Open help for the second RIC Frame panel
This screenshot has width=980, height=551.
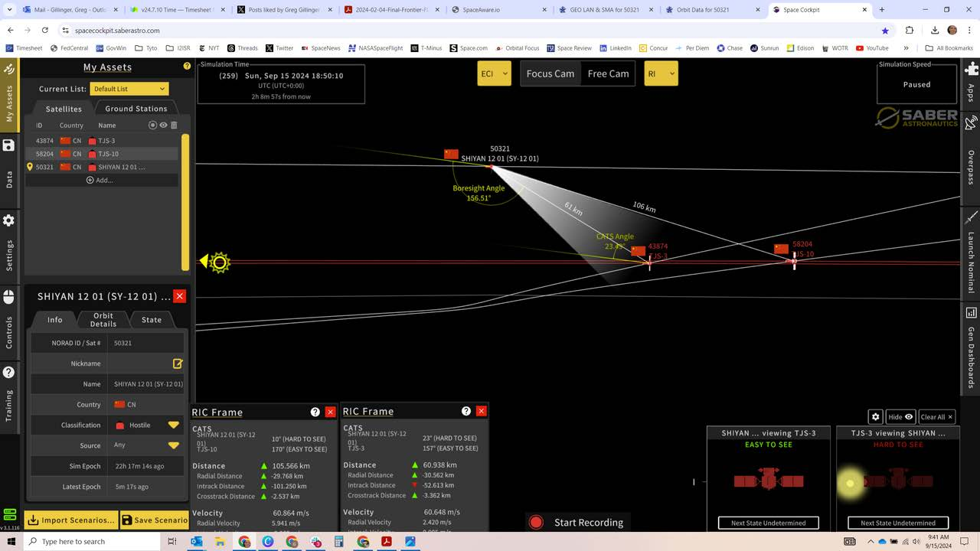tap(465, 411)
